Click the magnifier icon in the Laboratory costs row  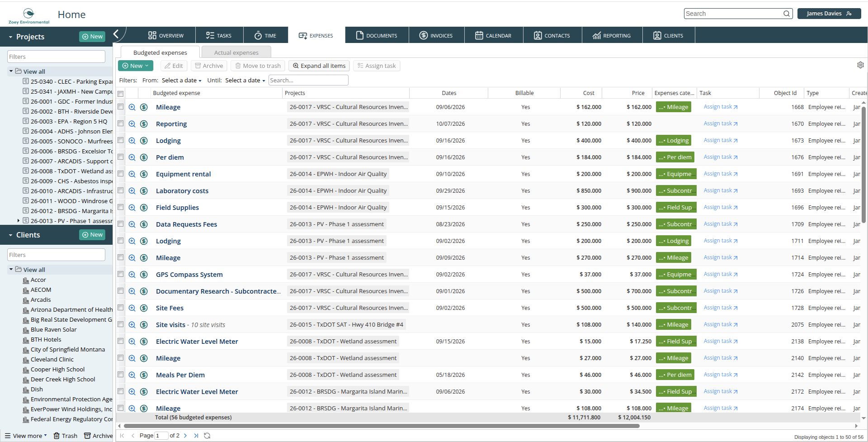click(132, 191)
